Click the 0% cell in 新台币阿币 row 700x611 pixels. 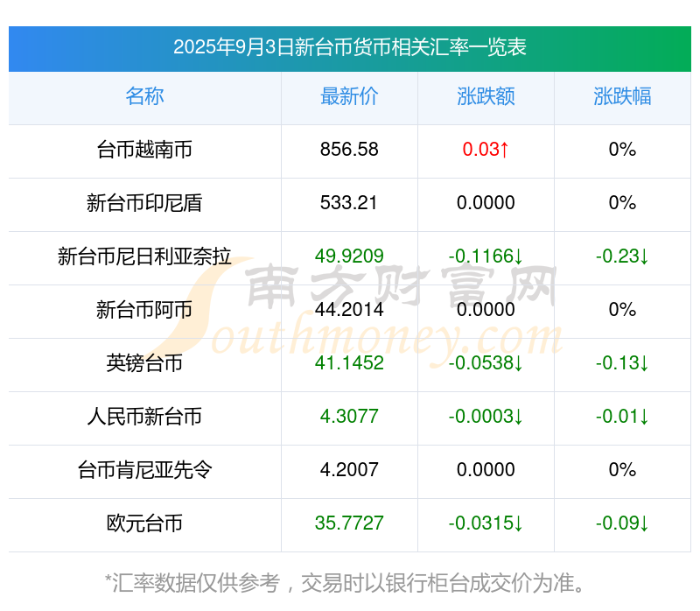point(622,310)
